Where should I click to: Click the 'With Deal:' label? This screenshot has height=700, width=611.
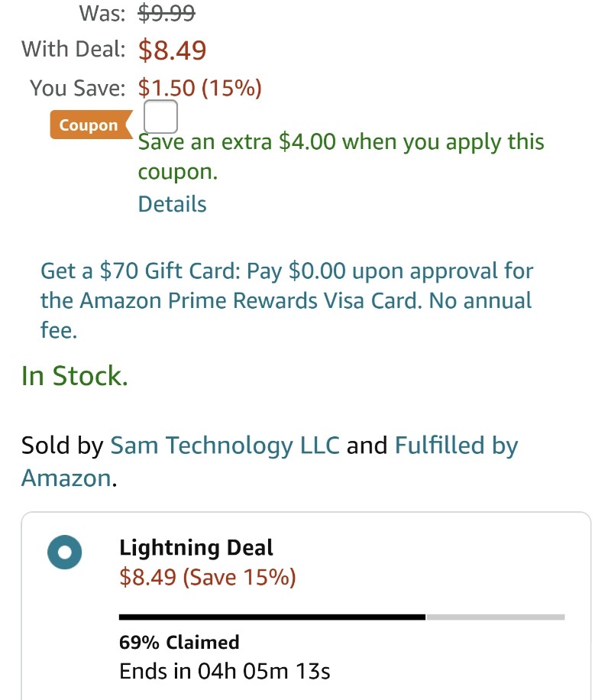tap(73, 49)
